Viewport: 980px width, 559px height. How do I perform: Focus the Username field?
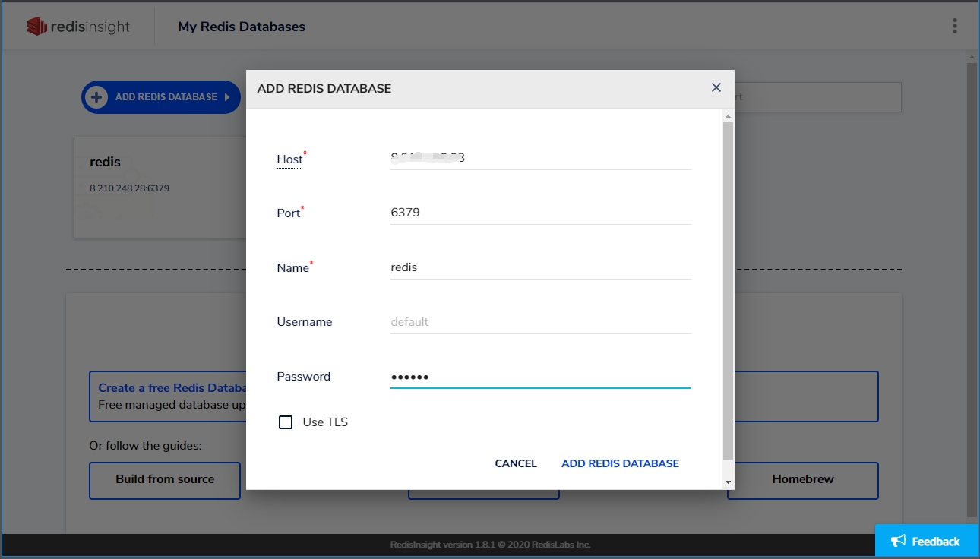point(539,322)
